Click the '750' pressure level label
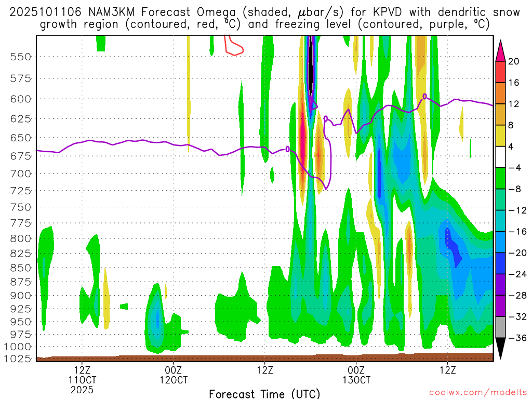 point(21,207)
